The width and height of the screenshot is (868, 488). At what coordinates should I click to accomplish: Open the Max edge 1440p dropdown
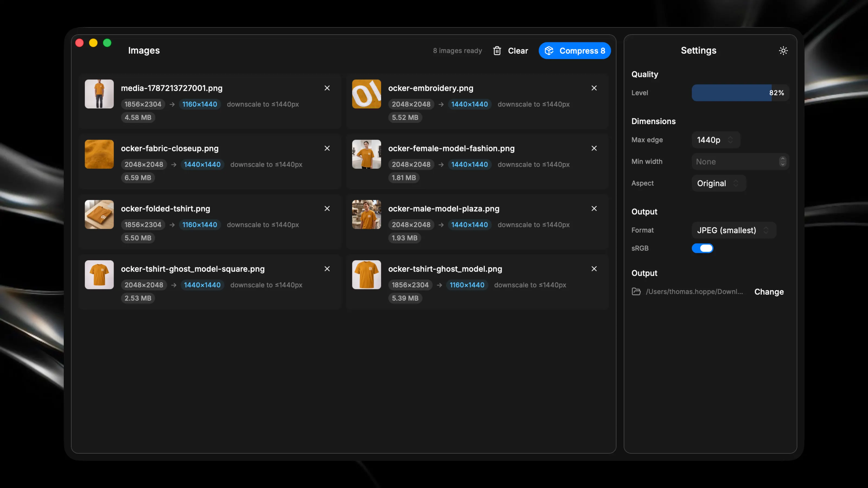point(716,140)
